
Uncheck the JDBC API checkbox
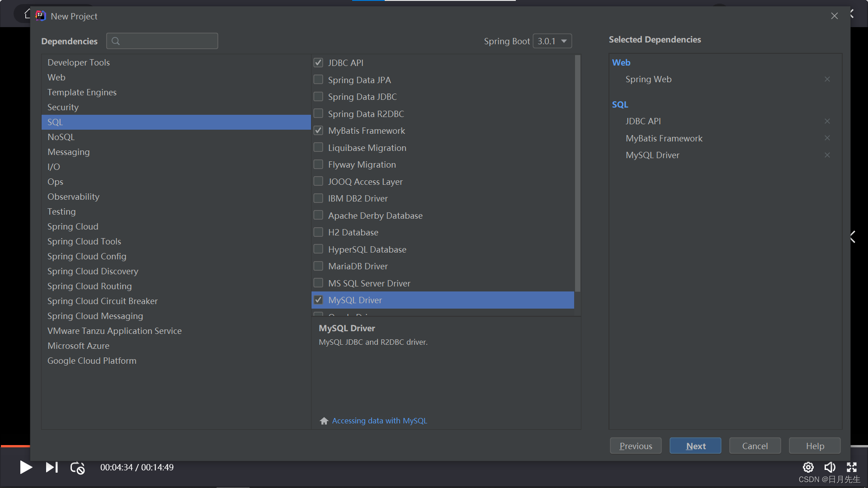point(318,63)
